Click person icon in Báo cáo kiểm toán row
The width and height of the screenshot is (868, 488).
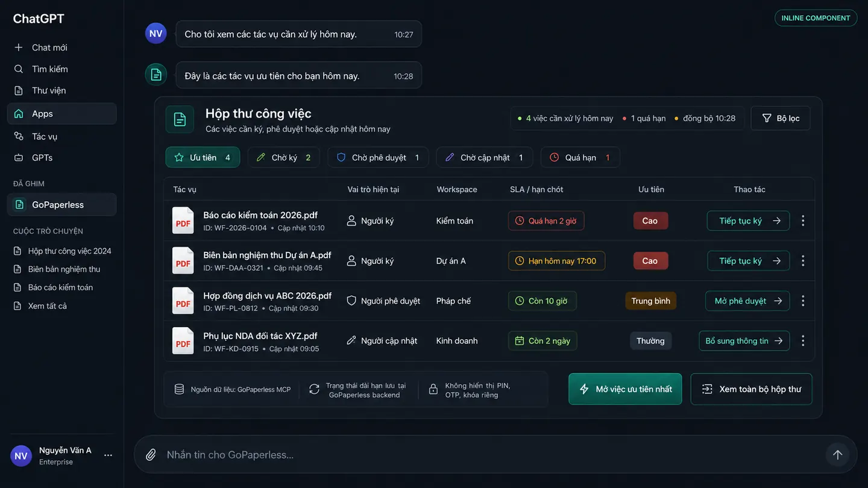coord(351,221)
